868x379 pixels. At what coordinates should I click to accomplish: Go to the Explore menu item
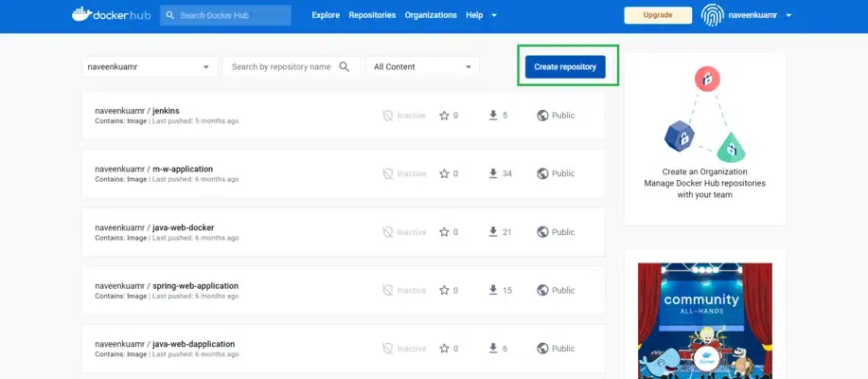(326, 15)
